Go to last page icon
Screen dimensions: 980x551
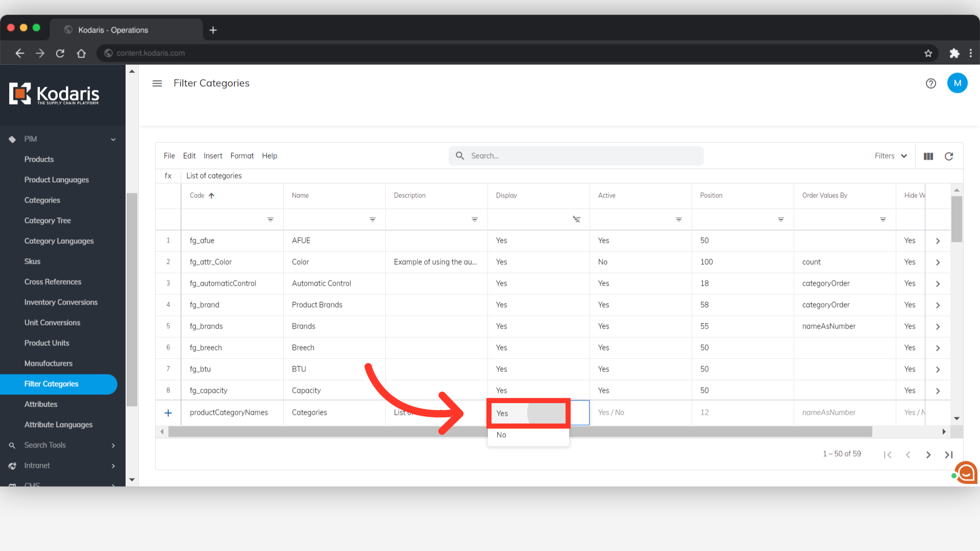pos(948,455)
